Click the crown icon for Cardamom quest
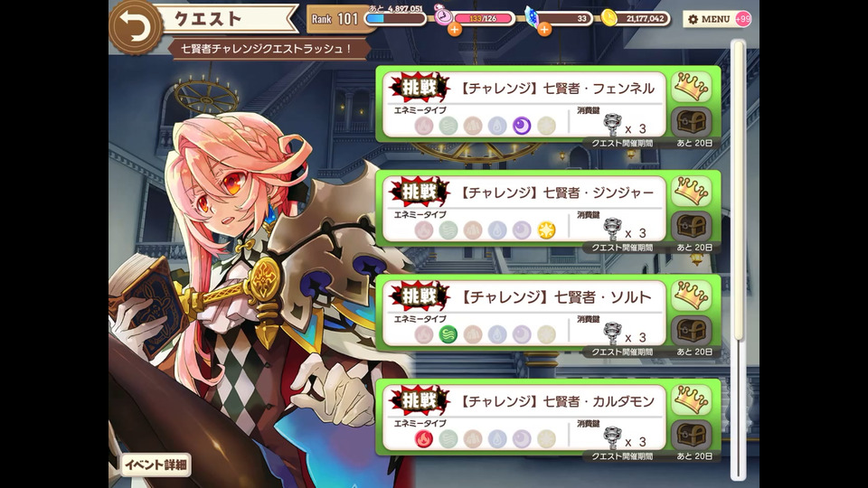 pyautogui.click(x=691, y=399)
